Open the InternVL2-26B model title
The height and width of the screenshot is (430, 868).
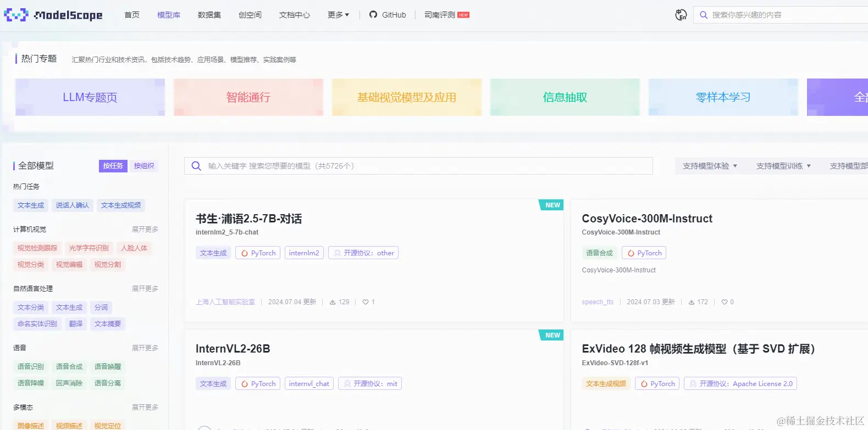click(233, 349)
